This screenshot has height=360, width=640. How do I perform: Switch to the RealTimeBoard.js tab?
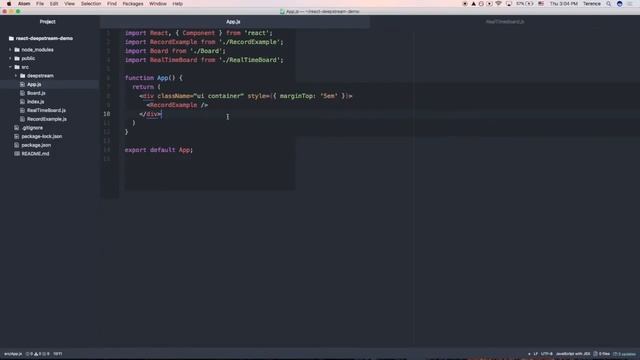click(505, 22)
